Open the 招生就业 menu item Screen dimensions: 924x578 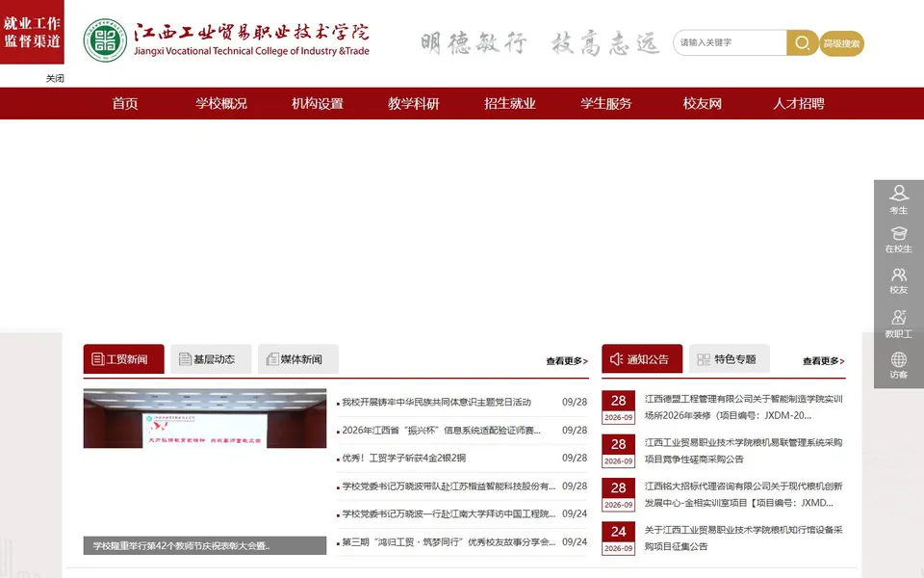pos(510,104)
